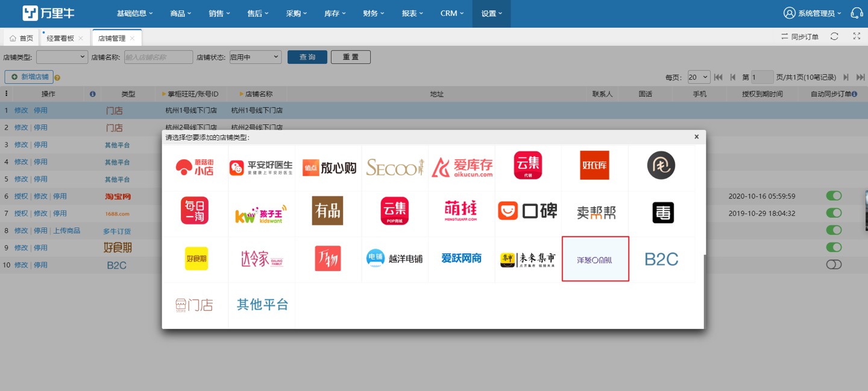Toggle fullscreen expand icon
Image resolution: width=868 pixels, height=391 pixels.
pos(857,36)
